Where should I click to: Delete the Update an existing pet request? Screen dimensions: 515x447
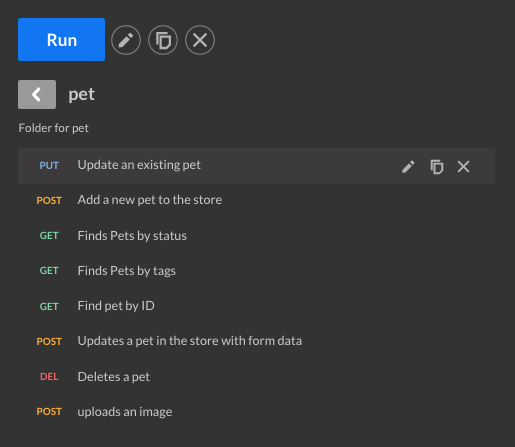(463, 166)
